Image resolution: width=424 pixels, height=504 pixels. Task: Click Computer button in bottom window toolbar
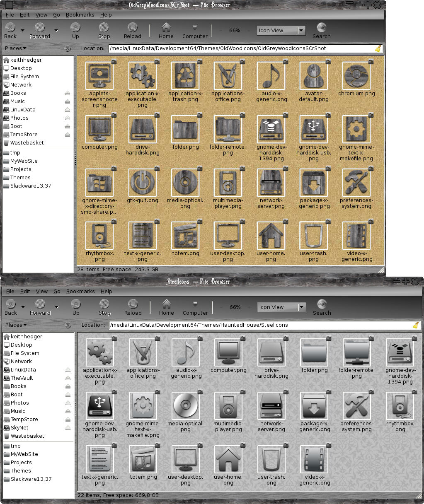pyautogui.click(x=195, y=307)
